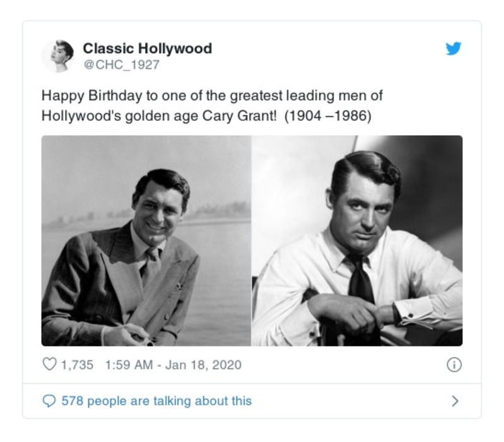Open the @CHC_1927 handle link
This screenshot has height=442, width=504.
121,65
